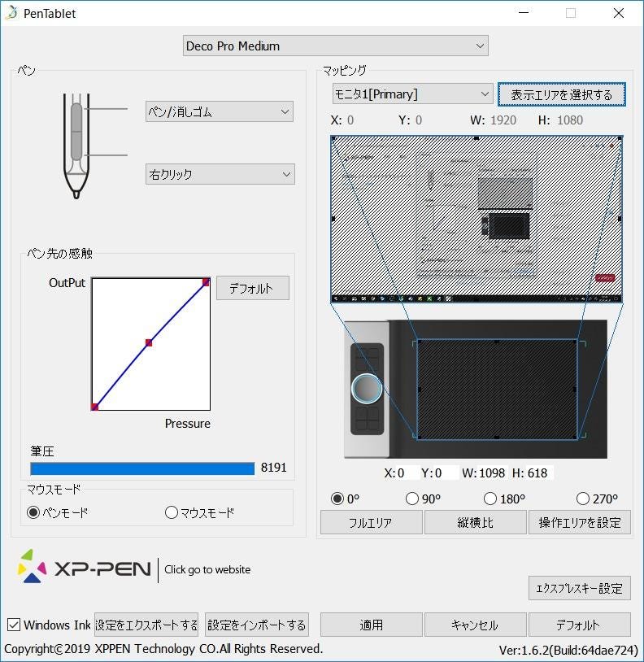Click the bottom-row デフォルト button
The height and width of the screenshot is (662, 644).
coord(580,625)
